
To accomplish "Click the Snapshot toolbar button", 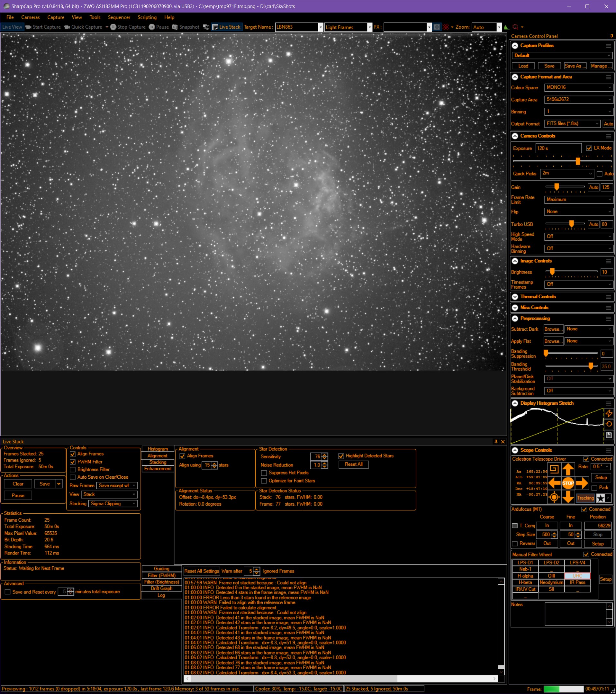I will click(186, 27).
